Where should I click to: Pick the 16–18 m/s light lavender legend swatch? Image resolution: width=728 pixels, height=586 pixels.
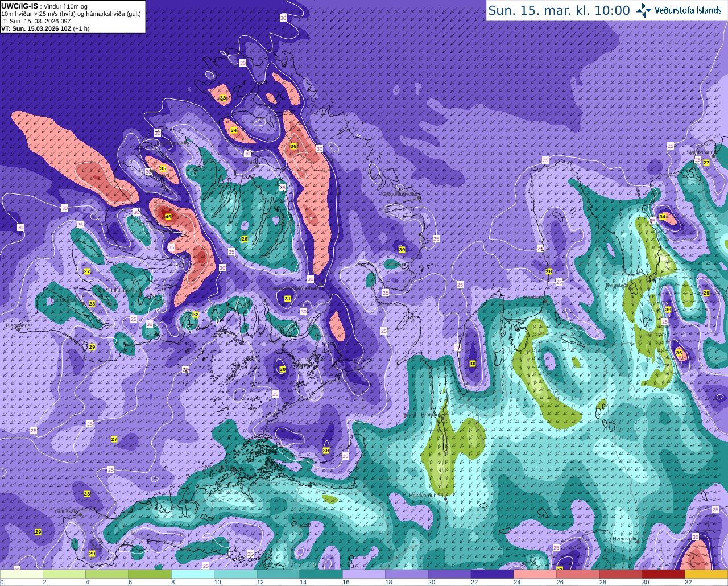point(364,573)
